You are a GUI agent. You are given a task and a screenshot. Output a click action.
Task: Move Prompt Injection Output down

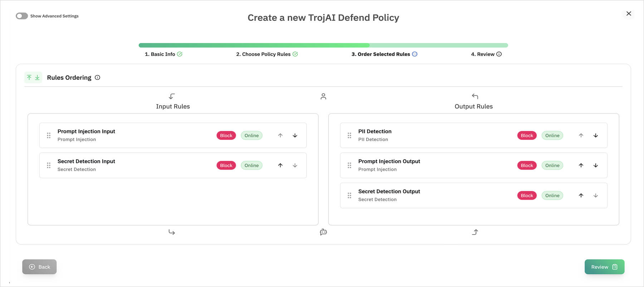click(596, 165)
